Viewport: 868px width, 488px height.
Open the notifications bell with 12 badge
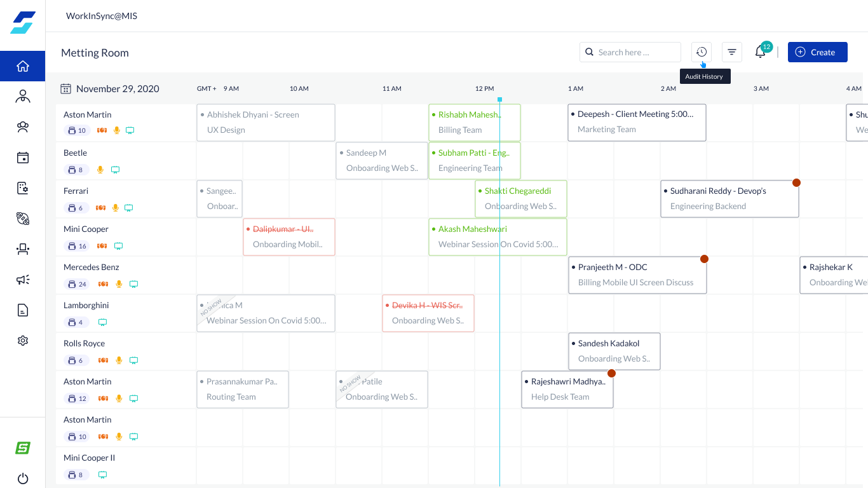coord(761,52)
